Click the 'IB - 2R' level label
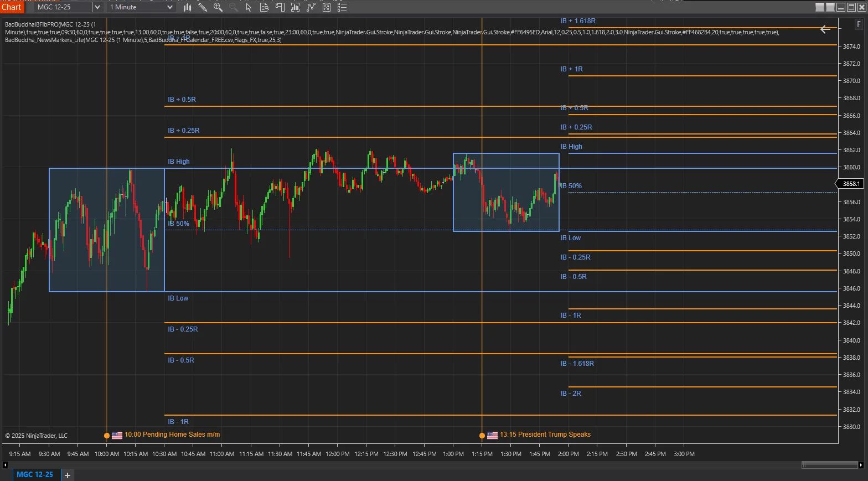 (571, 394)
